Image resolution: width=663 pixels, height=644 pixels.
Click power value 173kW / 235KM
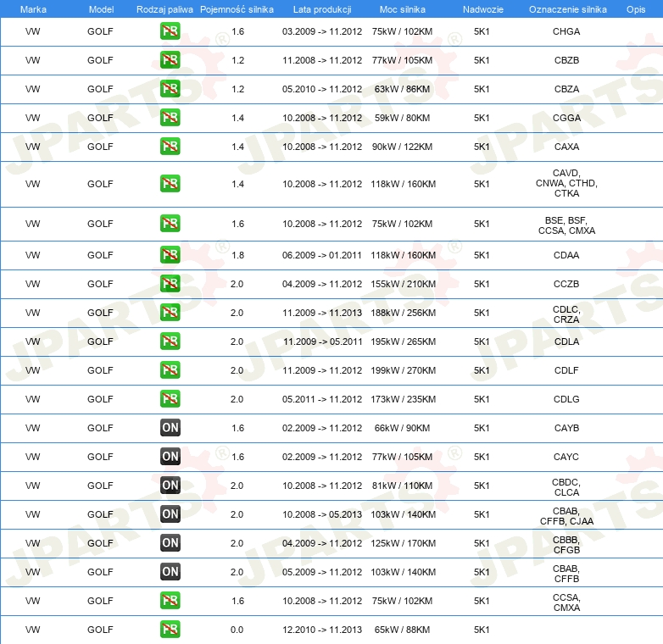click(x=403, y=398)
